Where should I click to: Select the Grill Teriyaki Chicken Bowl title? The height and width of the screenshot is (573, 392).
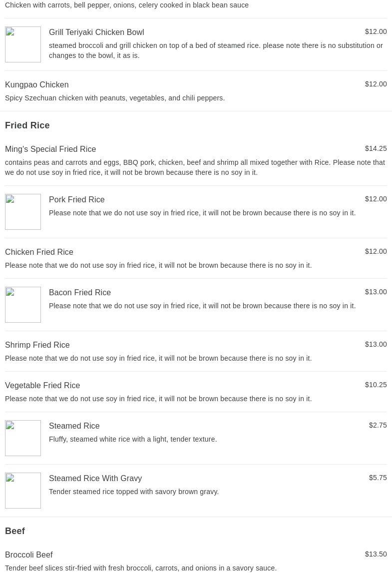[96, 32]
